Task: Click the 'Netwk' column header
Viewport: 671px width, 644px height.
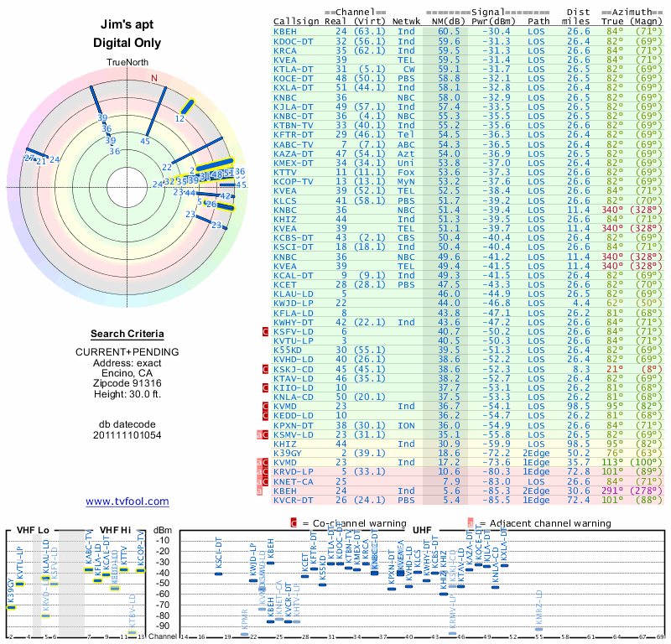Action: 406,22
